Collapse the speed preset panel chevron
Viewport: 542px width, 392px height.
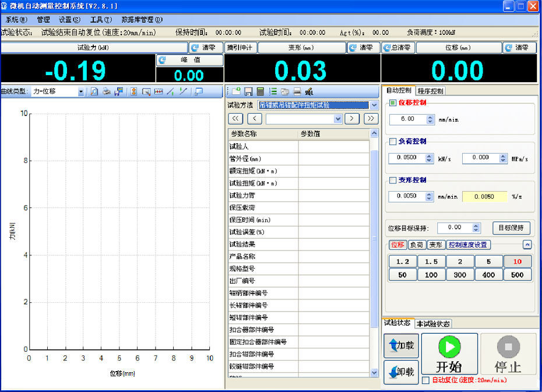pyautogui.click(x=527, y=245)
